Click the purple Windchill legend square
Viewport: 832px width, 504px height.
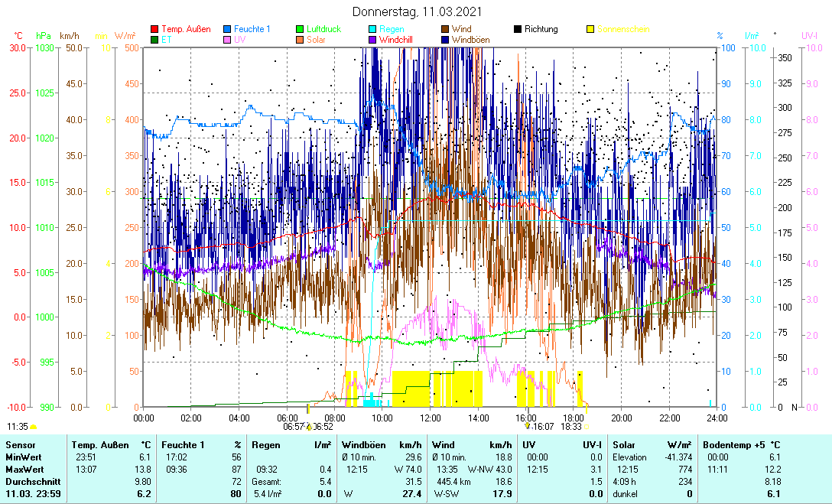[373, 40]
